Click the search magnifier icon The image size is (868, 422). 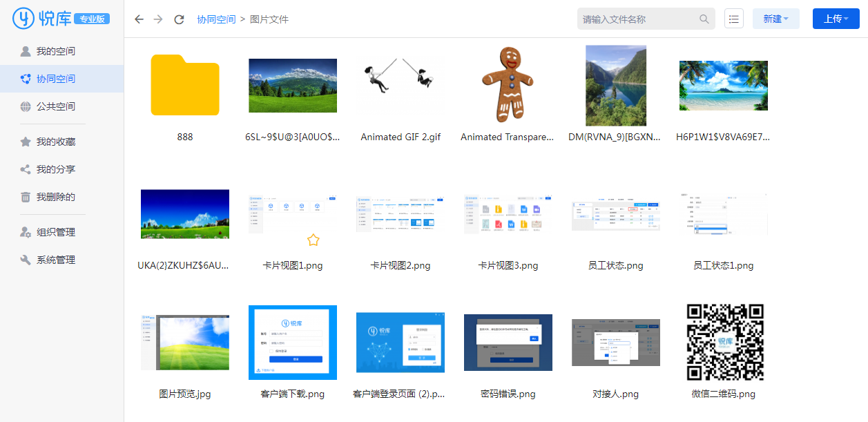click(x=704, y=19)
